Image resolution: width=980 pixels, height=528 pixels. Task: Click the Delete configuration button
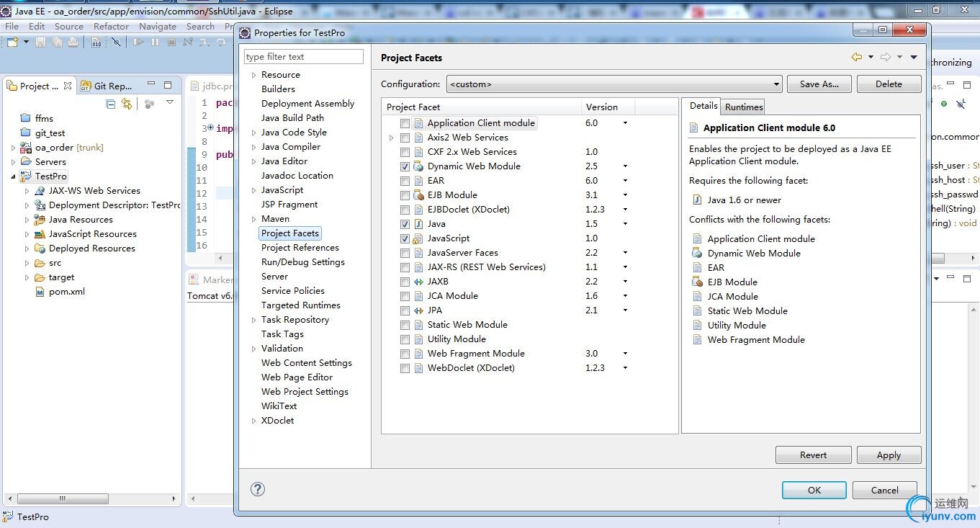pyautogui.click(x=889, y=84)
